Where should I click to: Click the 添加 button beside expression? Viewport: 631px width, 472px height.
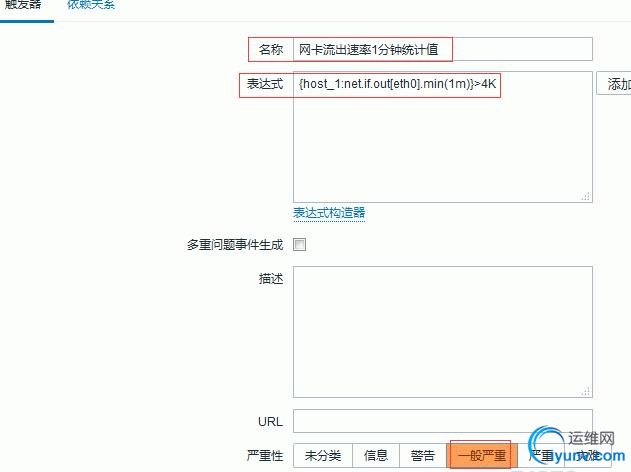[614, 84]
